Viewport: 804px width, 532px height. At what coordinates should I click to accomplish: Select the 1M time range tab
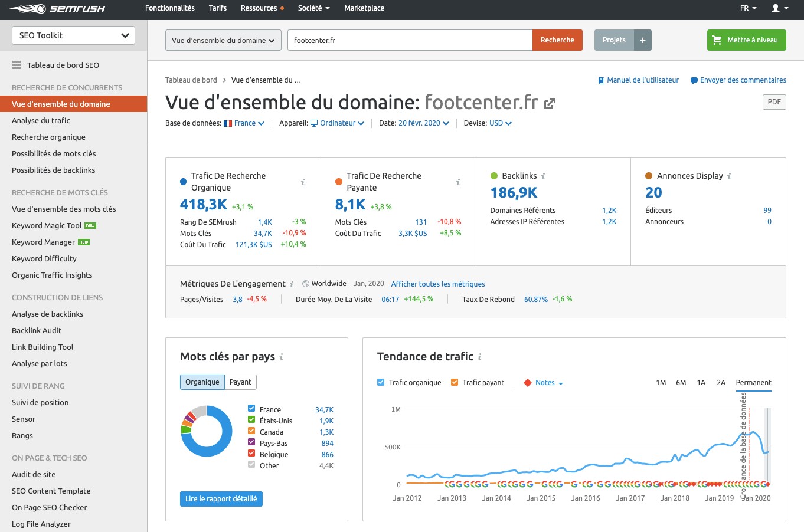661,383
